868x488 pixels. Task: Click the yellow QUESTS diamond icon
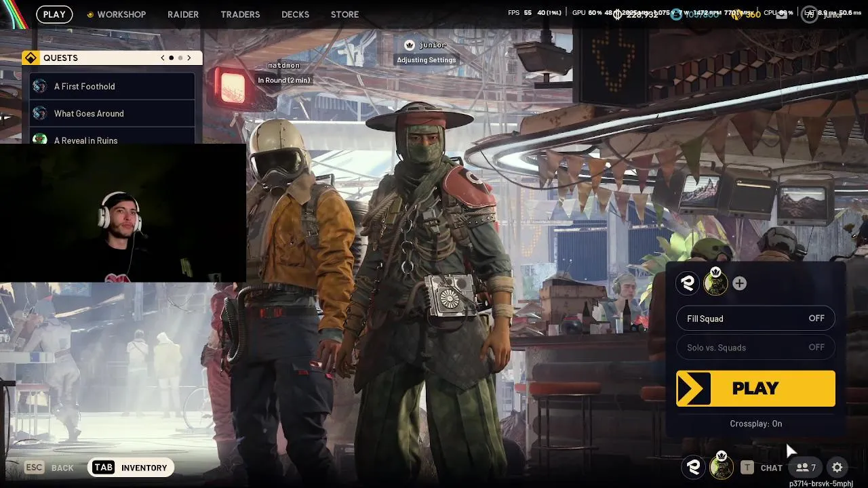(x=31, y=58)
